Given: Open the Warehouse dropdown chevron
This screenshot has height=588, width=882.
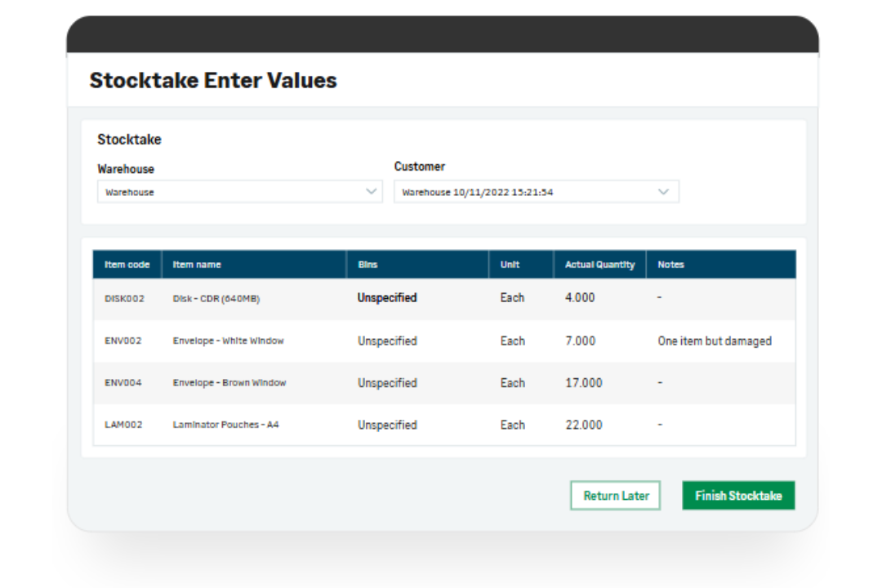Looking at the screenshot, I should (373, 191).
